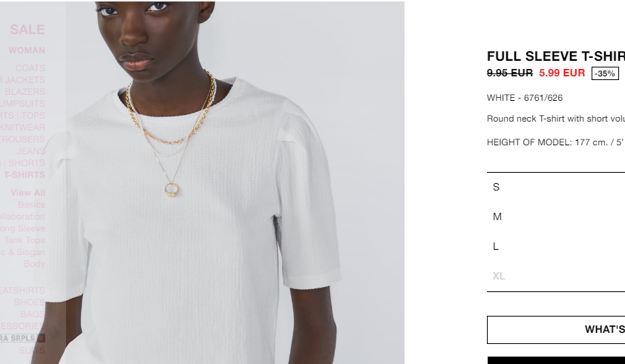The width and height of the screenshot is (625, 364).
Task: Go to BAGS category
Action: tap(33, 314)
